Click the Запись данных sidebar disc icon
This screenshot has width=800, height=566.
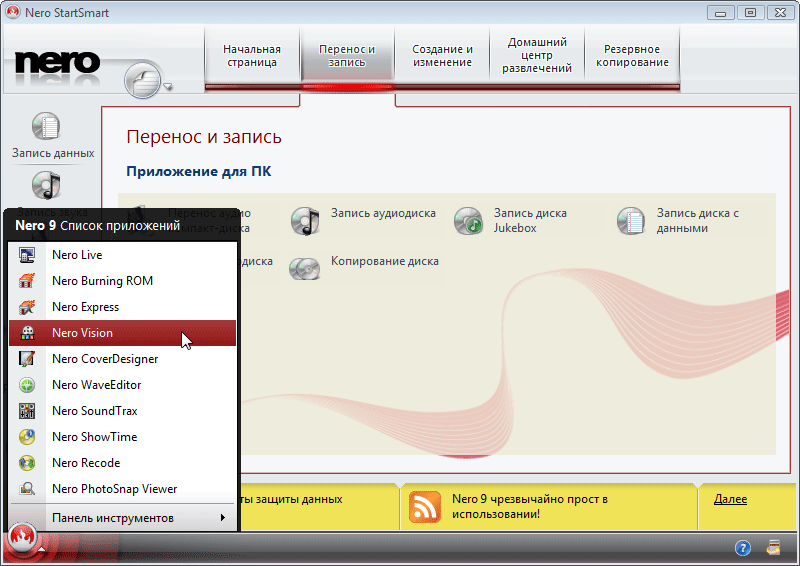click(46, 126)
